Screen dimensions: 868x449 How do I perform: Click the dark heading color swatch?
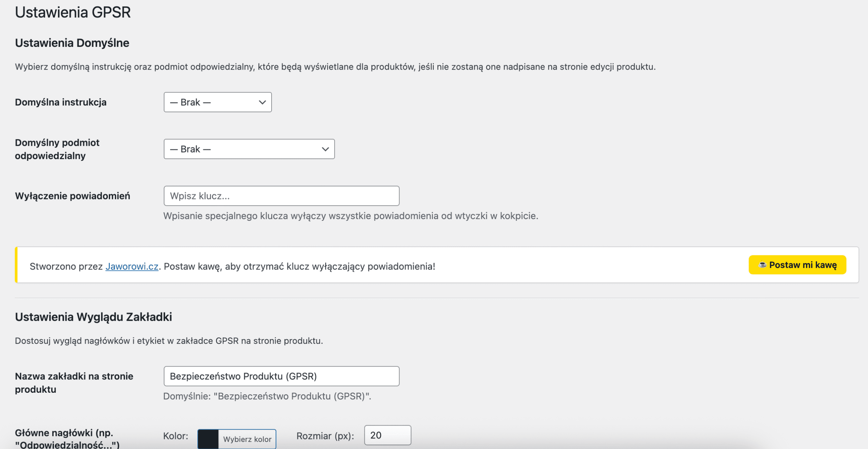click(x=208, y=439)
